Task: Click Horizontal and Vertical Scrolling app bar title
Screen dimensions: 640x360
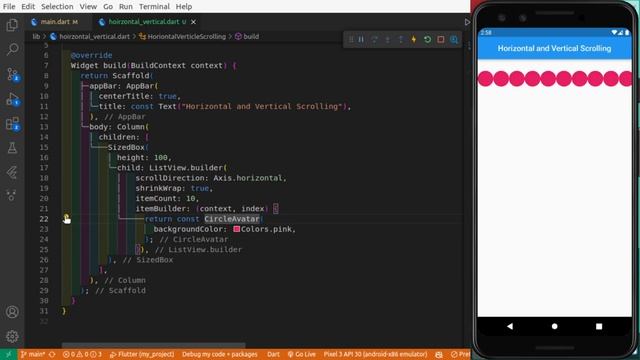Action: pos(554,48)
